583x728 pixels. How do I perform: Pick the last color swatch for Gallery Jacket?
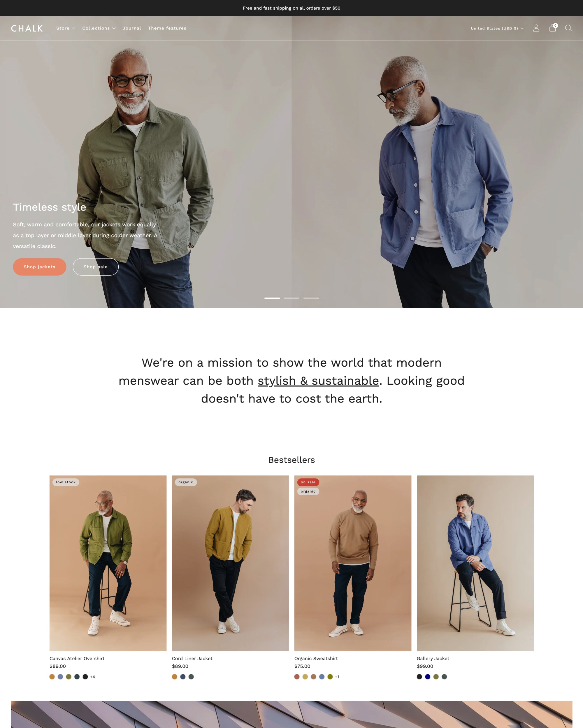click(444, 677)
